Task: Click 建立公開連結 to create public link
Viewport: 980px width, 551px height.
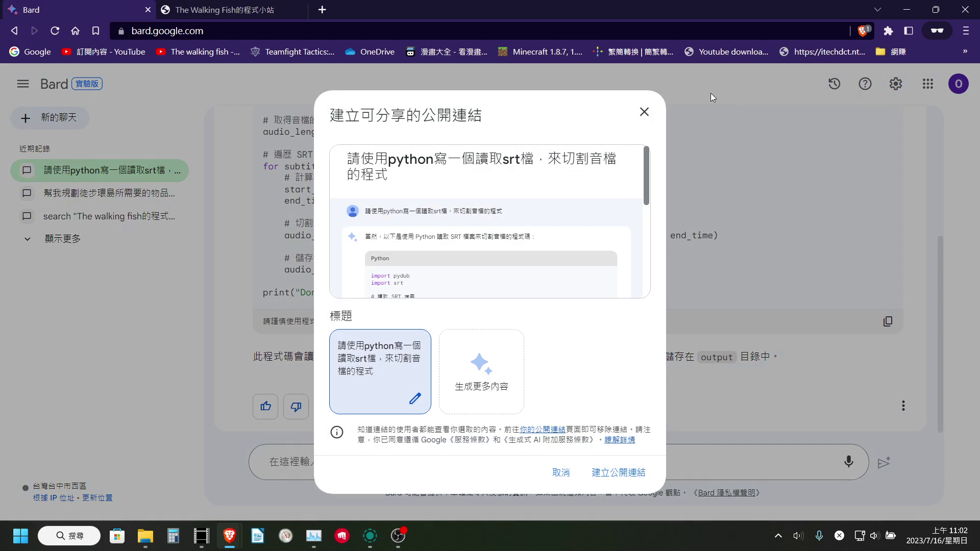Action: tap(618, 472)
